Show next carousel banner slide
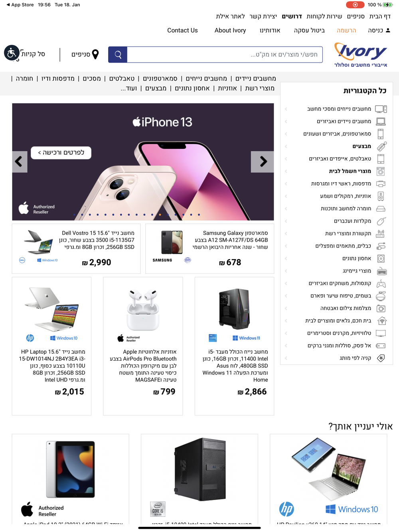399x532 pixels. (x=263, y=162)
